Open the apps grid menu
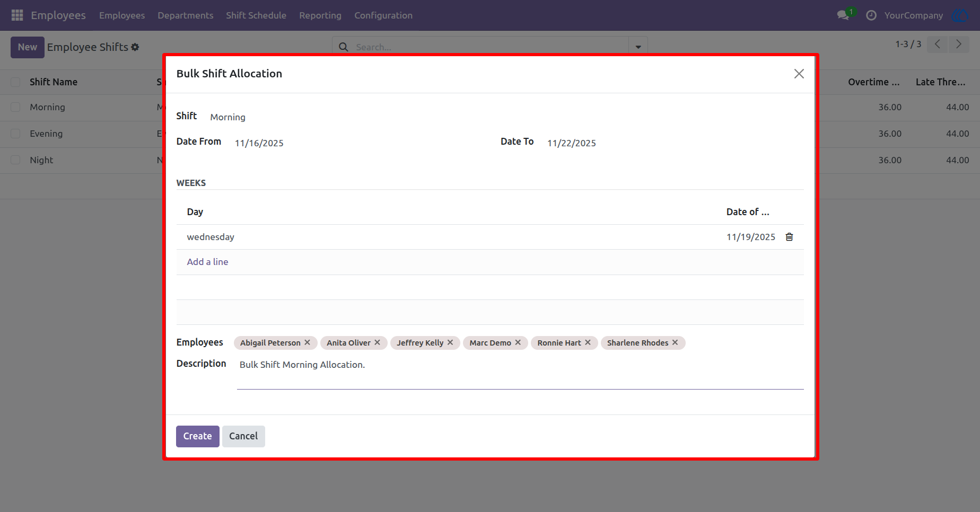 (x=17, y=15)
